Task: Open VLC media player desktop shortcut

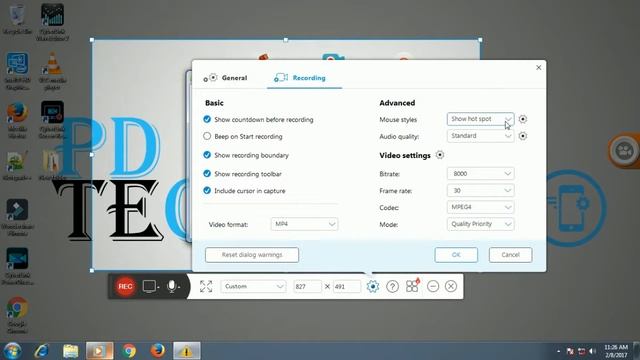Action: 52,71
